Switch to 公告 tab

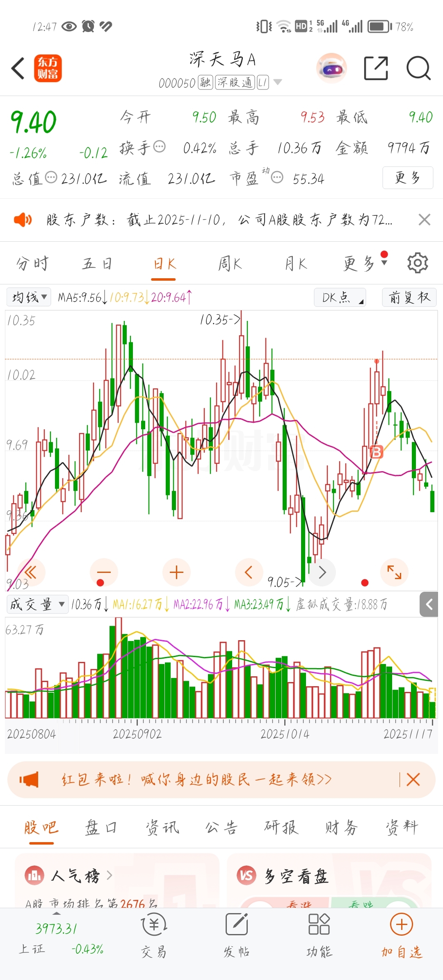[221, 827]
